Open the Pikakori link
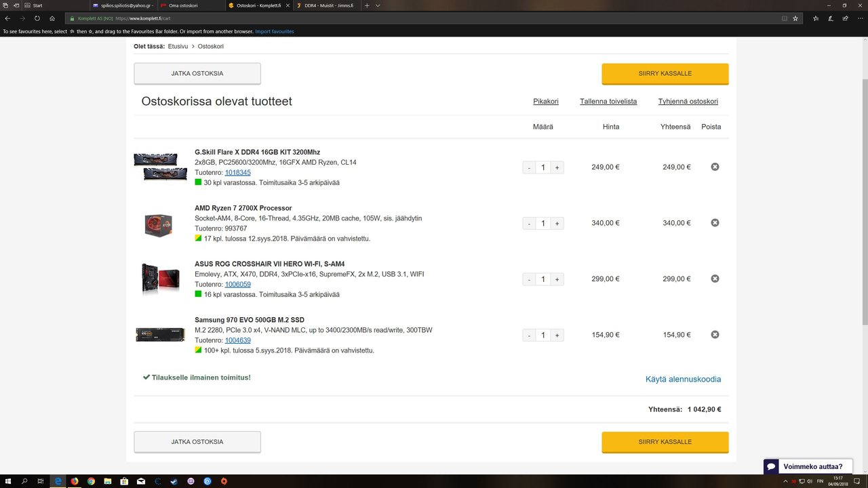The width and height of the screenshot is (868, 488). pos(546,102)
